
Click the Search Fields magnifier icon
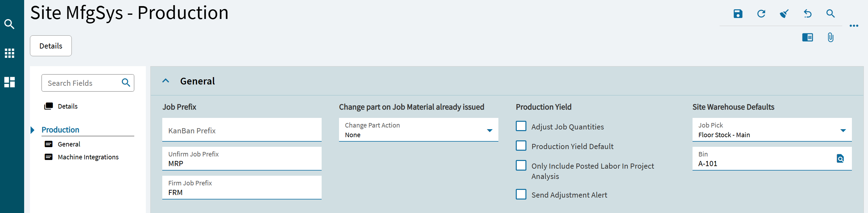pyautogui.click(x=126, y=83)
